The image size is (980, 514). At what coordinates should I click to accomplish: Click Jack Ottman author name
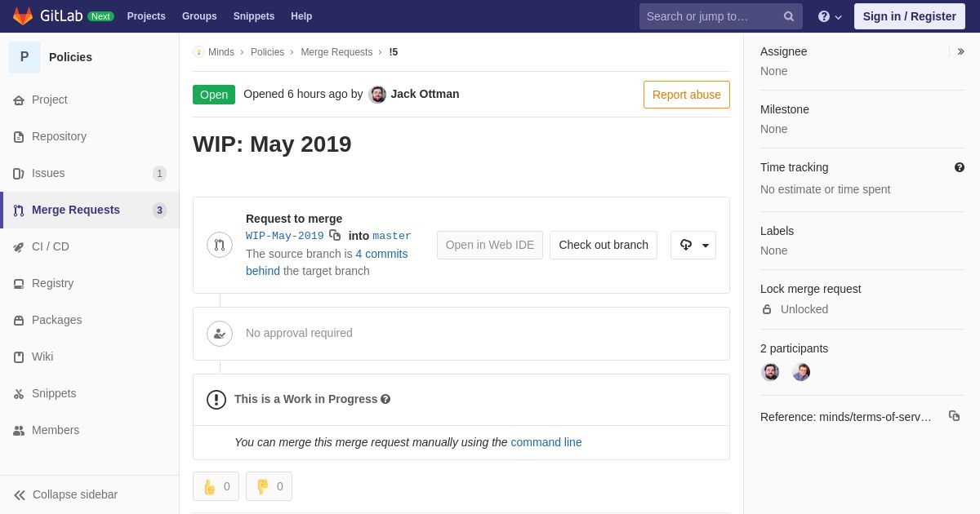425,94
